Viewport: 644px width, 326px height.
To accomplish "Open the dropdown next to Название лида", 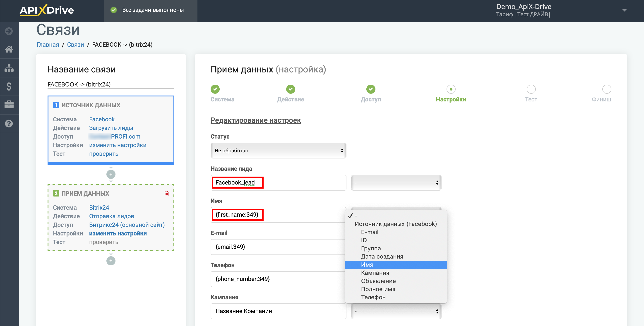I will pos(396,183).
